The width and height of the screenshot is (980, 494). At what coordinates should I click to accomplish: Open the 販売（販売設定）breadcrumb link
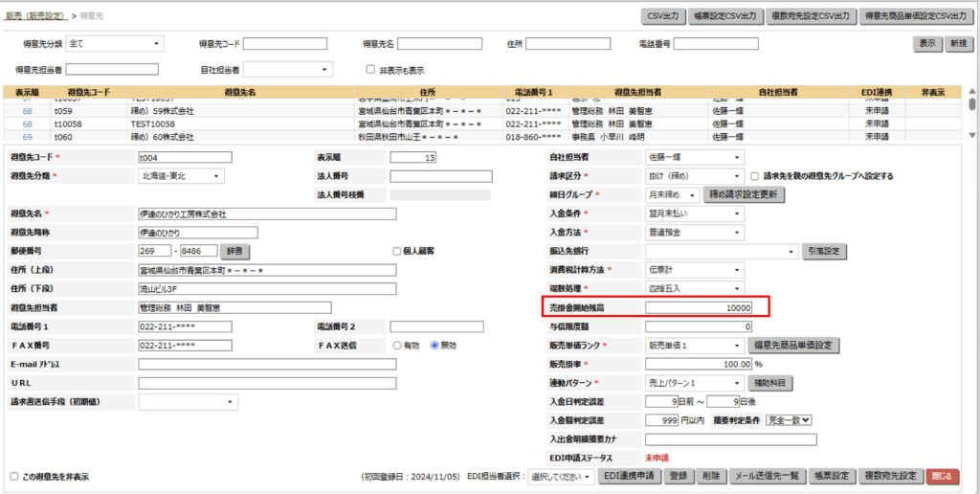click(36, 16)
